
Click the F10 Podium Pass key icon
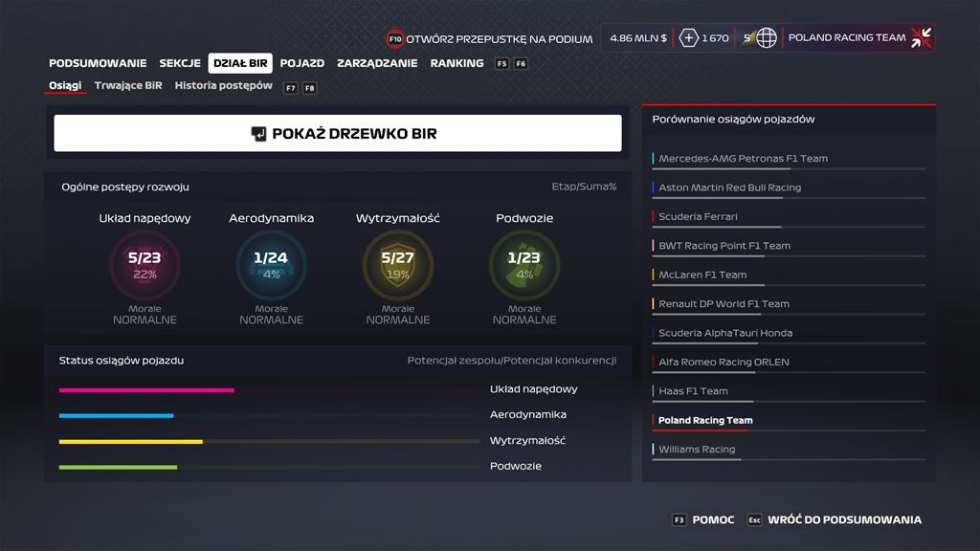pyautogui.click(x=394, y=39)
